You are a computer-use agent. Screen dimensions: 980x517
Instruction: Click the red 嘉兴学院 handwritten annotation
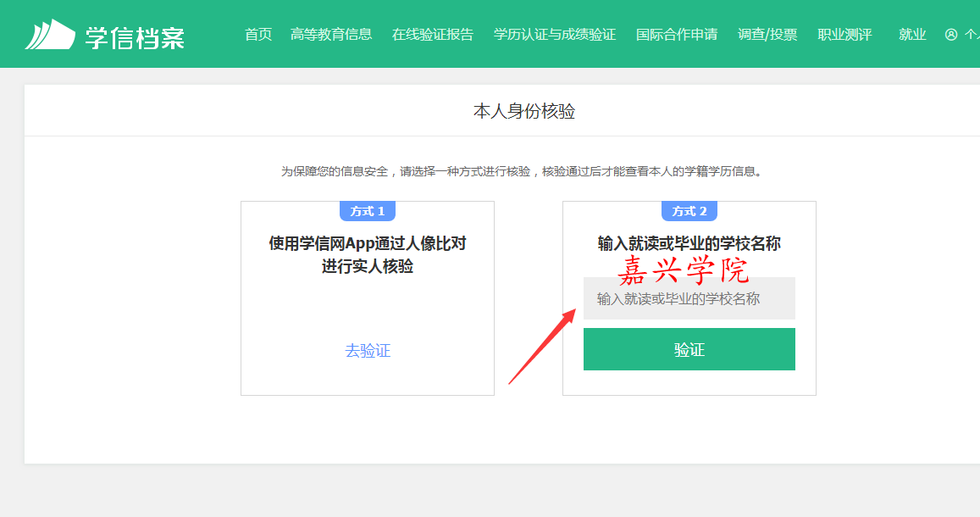(x=683, y=270)
